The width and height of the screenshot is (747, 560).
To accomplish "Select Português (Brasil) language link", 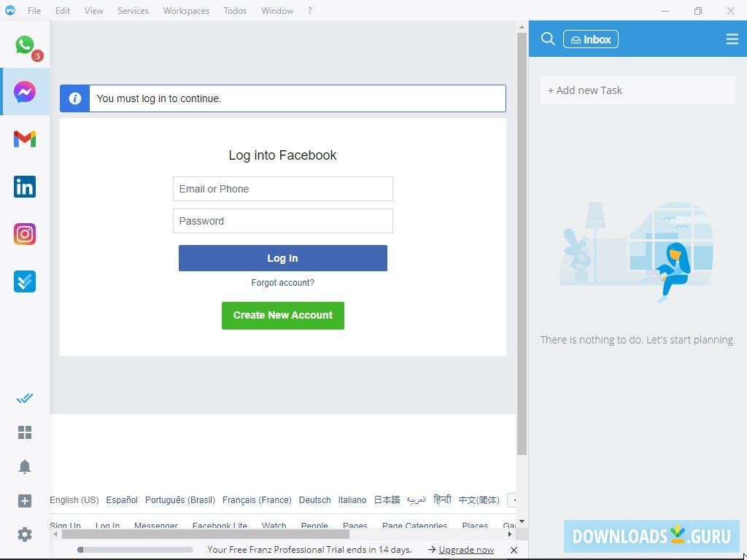I will click(x=180, y=500).
